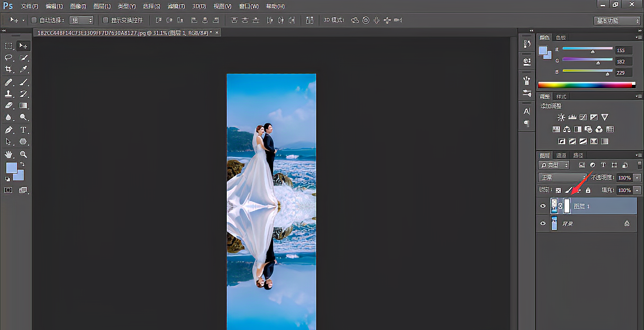Viewport: 644px width, 330px height.
Task: Select the Pen tool
Action: 8,130
